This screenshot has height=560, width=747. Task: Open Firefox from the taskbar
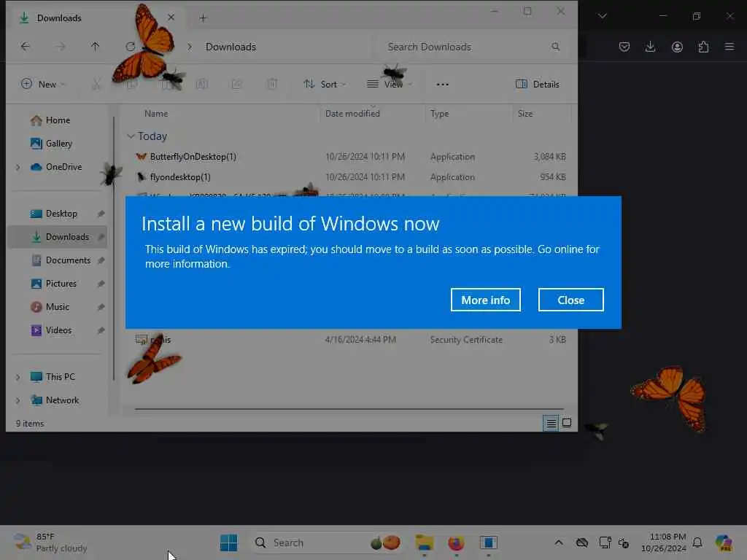(456, 542)
